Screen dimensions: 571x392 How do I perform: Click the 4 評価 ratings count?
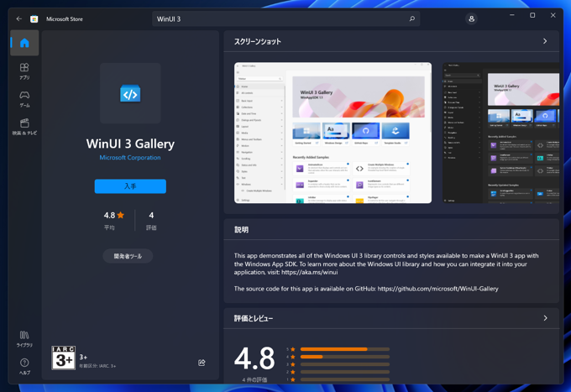tap(151, 221)
